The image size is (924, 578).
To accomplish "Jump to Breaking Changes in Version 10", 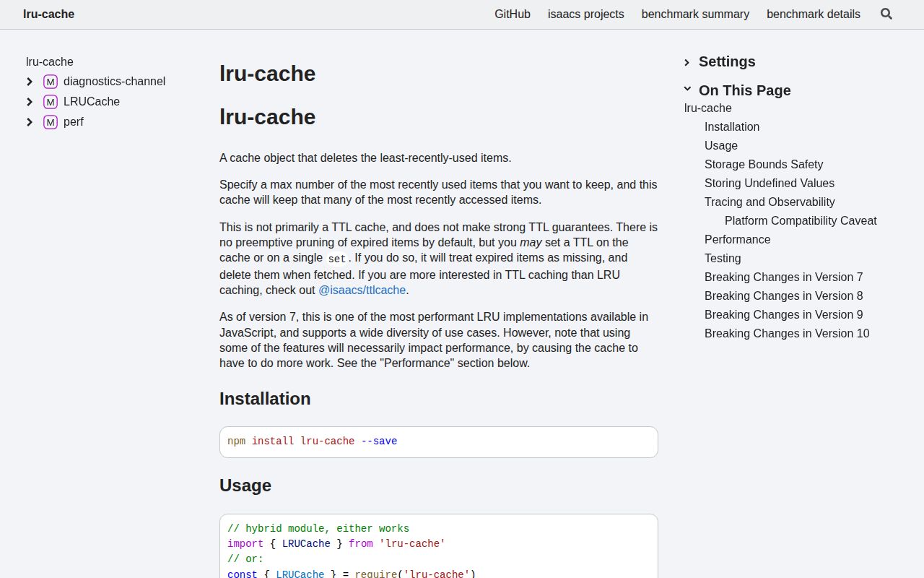I will click(x=787, y=334).
